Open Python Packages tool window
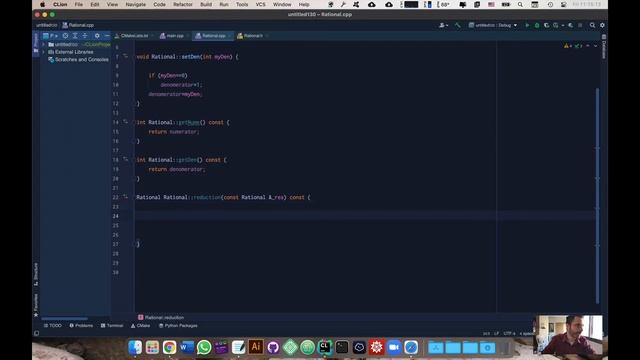This screenshot has height=360, width=640. click(178, 326)
